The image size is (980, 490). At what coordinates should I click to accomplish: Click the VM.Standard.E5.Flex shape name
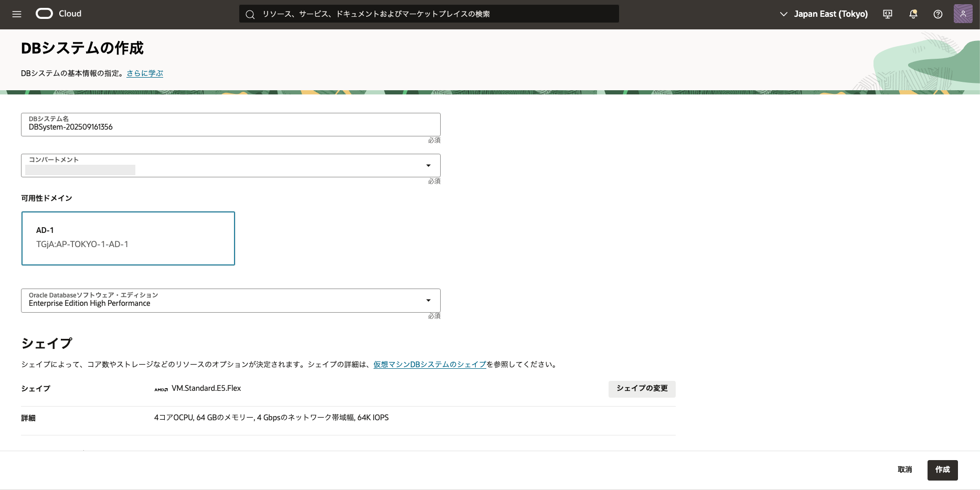[x=206, y=388]
